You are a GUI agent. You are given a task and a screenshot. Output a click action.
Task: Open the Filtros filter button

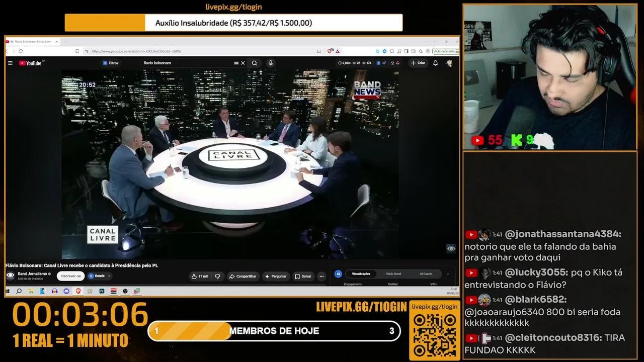click(111, 63)
